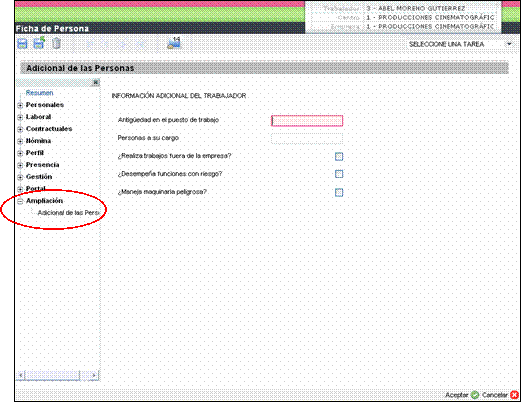Click the right arrow of the tree's horizontal scrollbar

click(x=94, y=375)
